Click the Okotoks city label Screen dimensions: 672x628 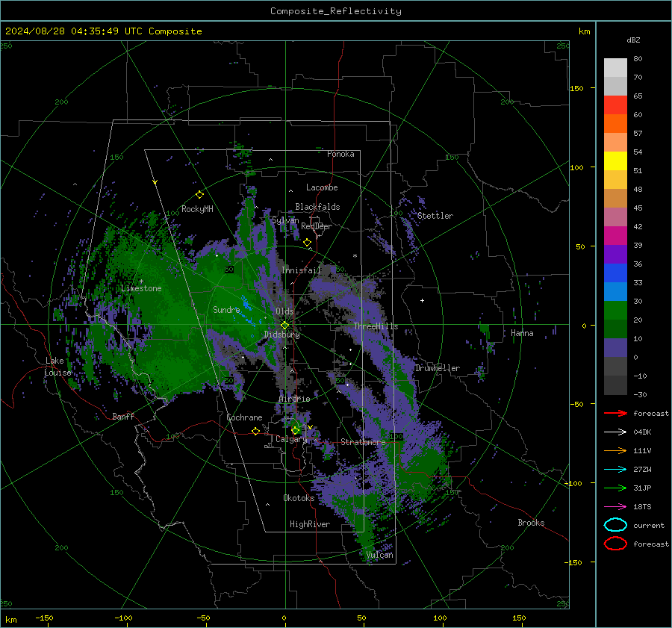[299, 498]
